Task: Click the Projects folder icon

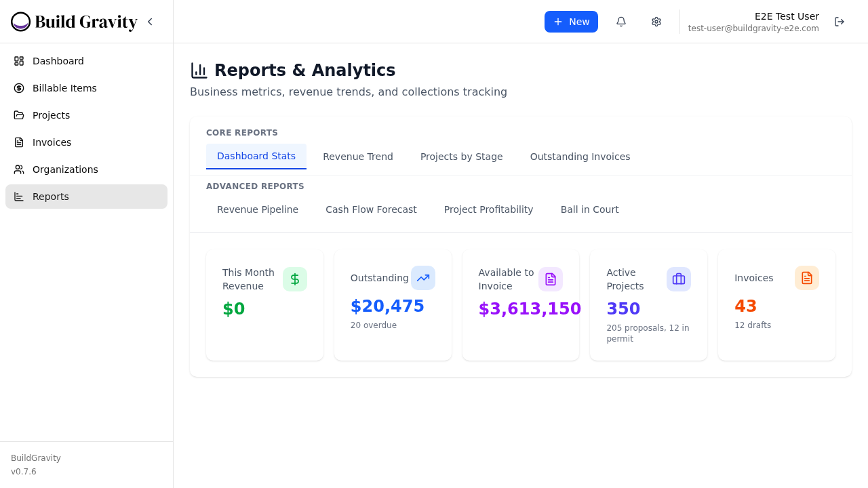Action: click(19, 115)
